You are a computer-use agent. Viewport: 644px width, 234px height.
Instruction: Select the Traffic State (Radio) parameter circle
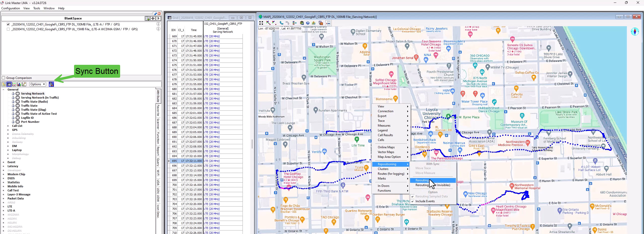18,102
